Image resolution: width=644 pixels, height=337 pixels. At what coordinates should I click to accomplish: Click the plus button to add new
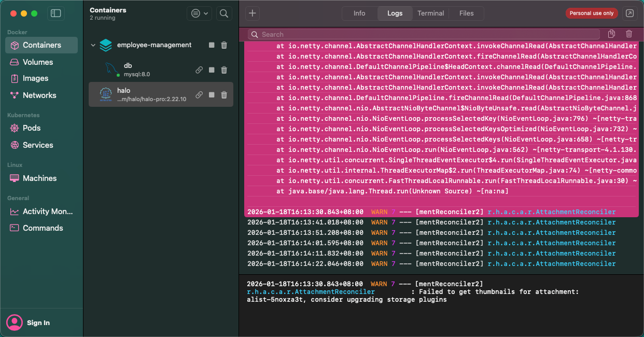[252, 13]
